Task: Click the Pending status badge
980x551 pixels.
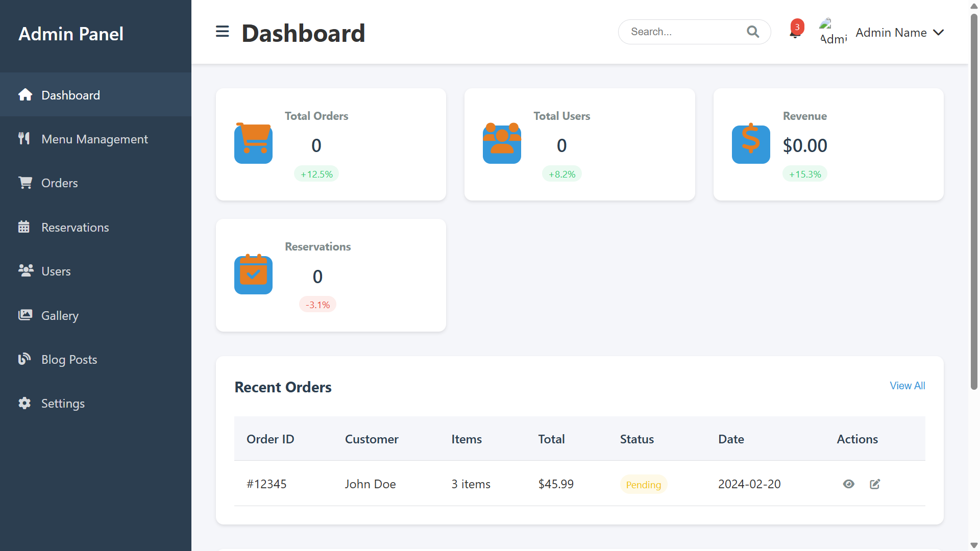Action: coord(643,484)
